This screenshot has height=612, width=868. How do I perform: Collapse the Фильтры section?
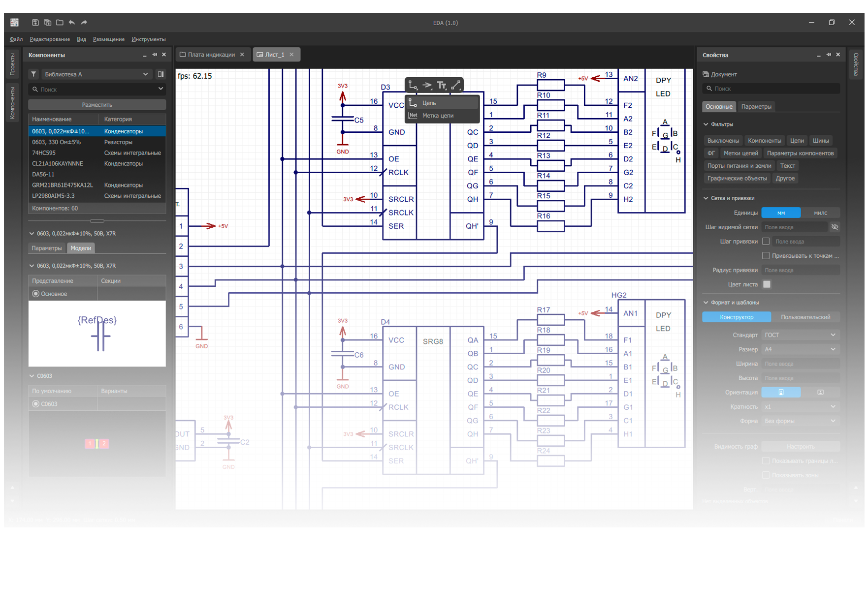click(706, 124)
